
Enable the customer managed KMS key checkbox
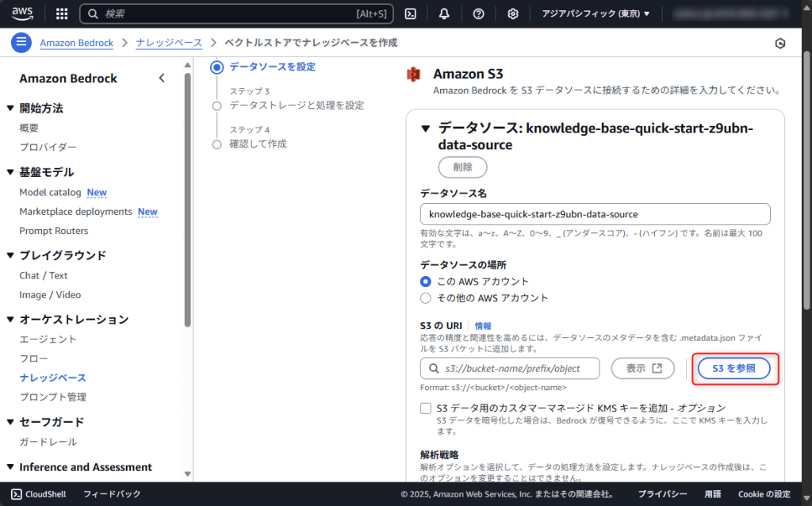[x=426, y=408]
